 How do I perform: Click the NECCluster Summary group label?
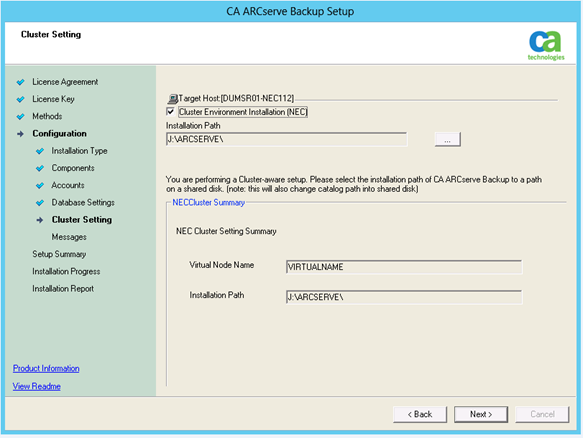coord(208,203)
